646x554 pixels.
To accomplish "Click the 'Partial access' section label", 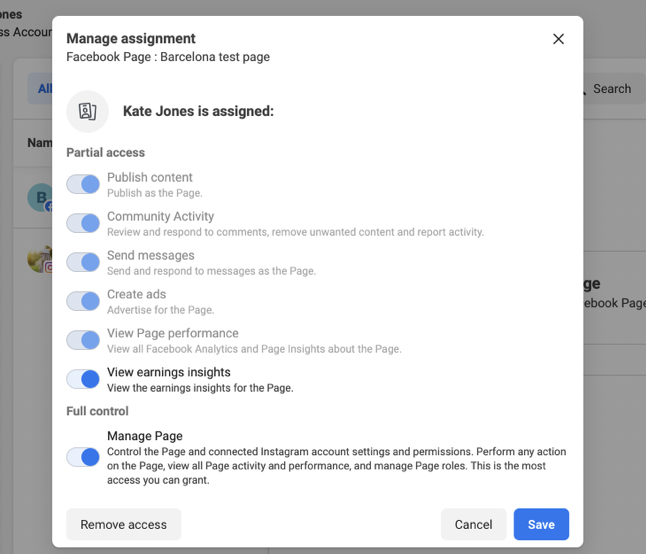I will (105, 153).
